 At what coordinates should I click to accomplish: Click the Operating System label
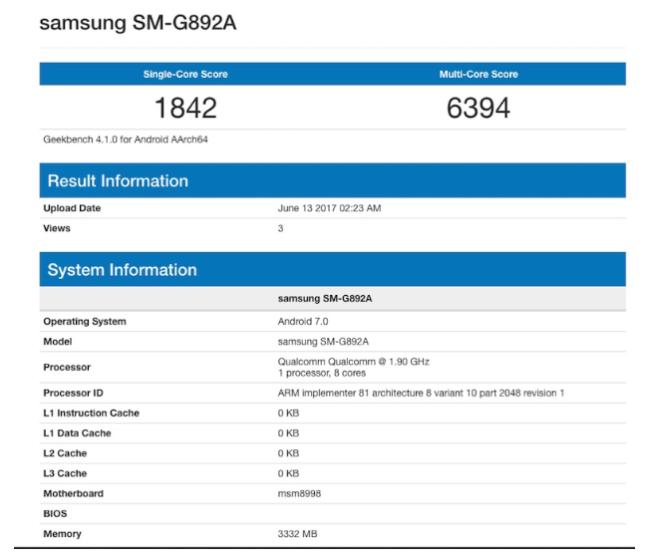pyautogui.click(x=85, y=322)
